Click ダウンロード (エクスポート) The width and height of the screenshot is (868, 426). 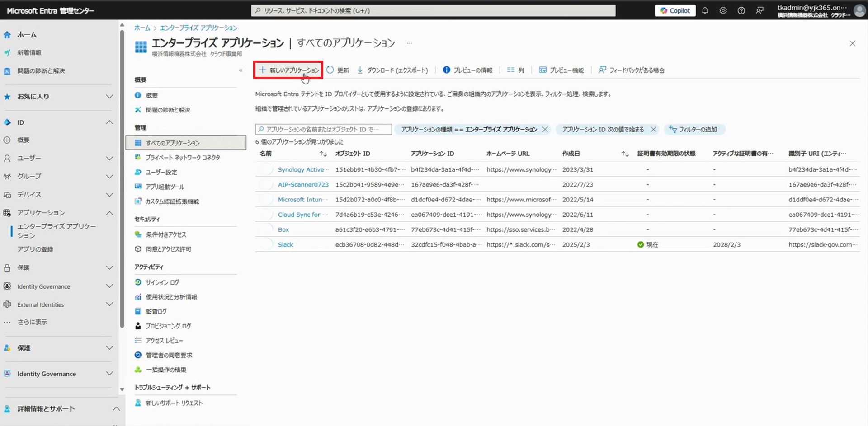[x=392, y=70]
